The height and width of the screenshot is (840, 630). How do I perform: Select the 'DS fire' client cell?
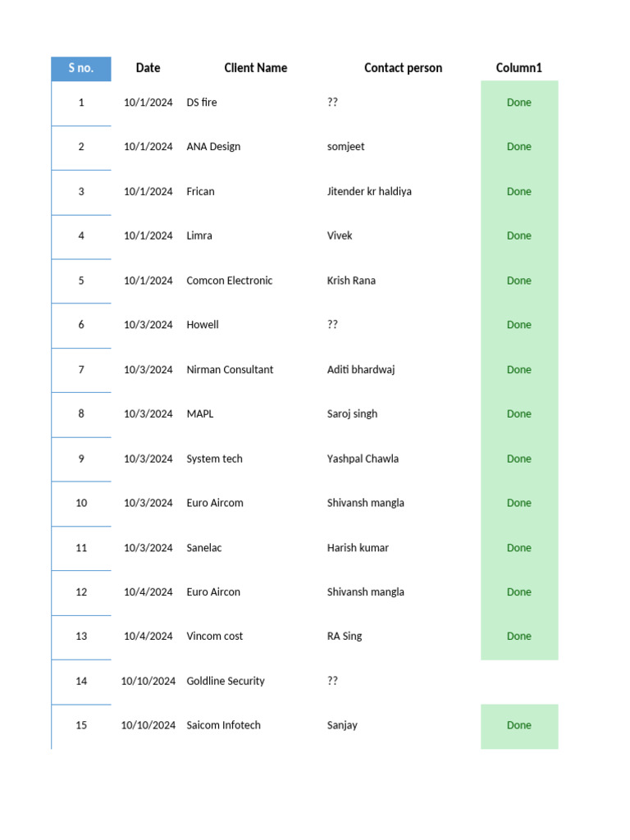[x=202, y=103]
